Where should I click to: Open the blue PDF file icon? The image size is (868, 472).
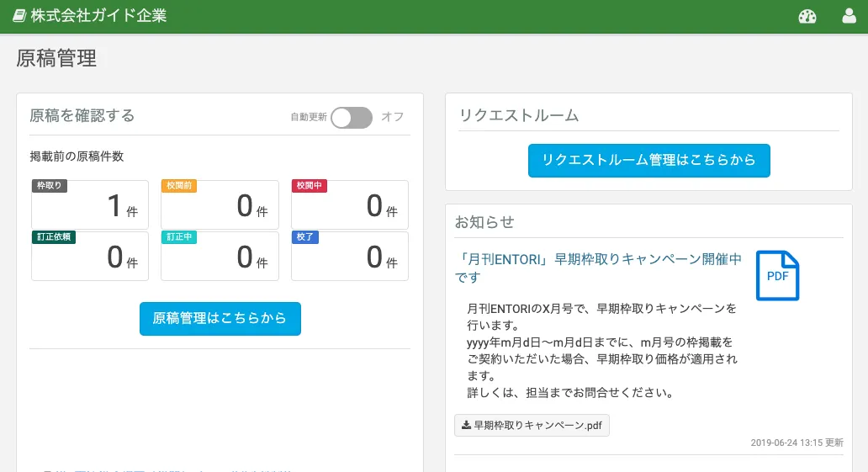pyautogui.click(x=777, y=275)
